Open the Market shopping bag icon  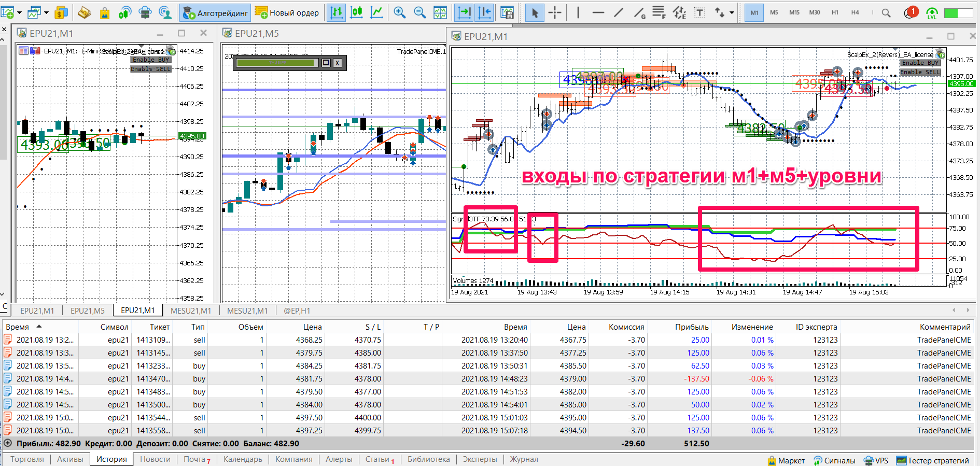pos(105,12)
